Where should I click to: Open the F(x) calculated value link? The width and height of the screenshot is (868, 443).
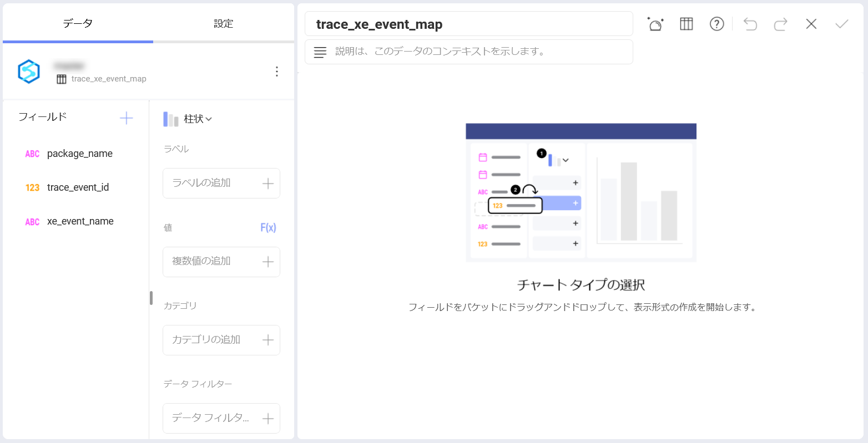pos(268,227)
